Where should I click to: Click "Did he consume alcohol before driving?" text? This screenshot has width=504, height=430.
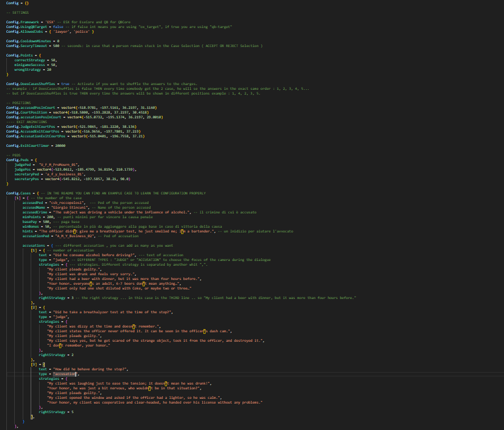(x=95, y=255)
